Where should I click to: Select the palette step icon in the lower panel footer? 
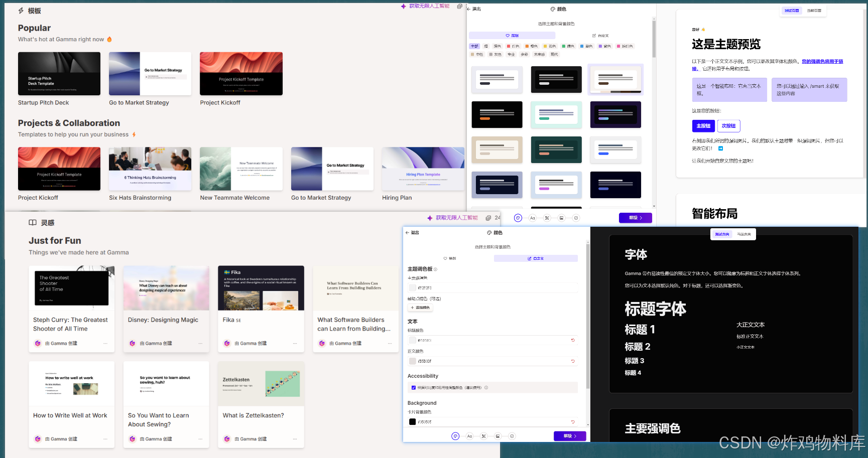(x=455, y=436)
